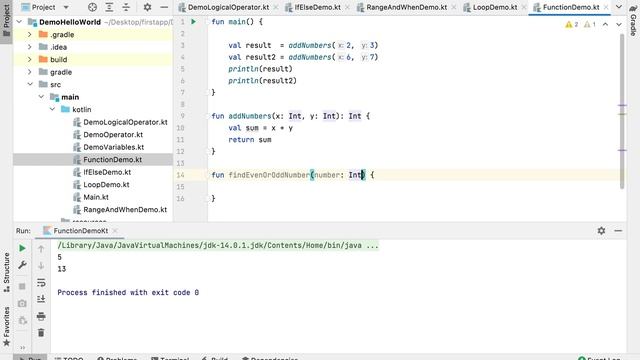This screenshot has width=640, height=360.
Task: Open run configuration wrench icon
Action: click(22, 265)
